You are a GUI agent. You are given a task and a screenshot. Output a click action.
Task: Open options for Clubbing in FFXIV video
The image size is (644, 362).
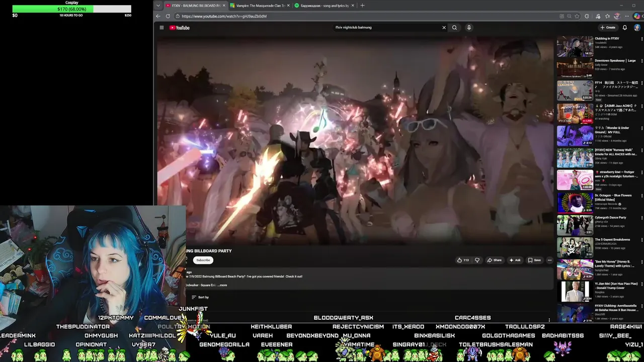[x=641, y=39]
